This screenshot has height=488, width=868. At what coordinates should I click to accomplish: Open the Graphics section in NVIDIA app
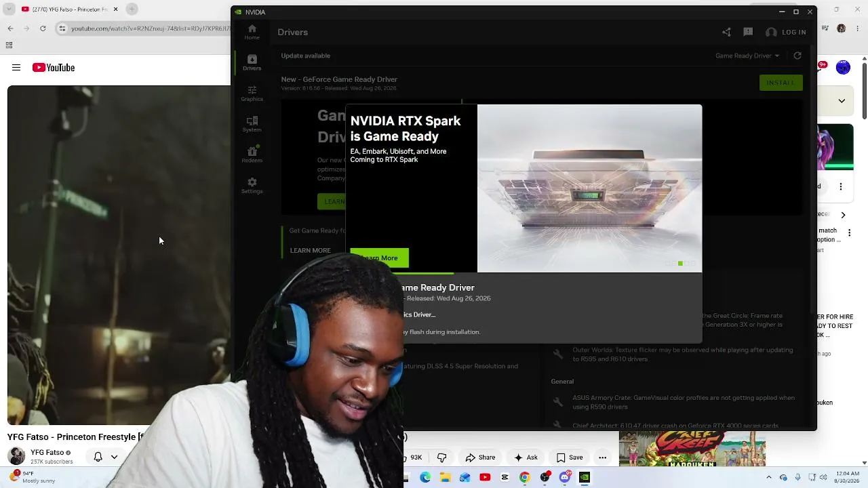(x=252, y=94)
